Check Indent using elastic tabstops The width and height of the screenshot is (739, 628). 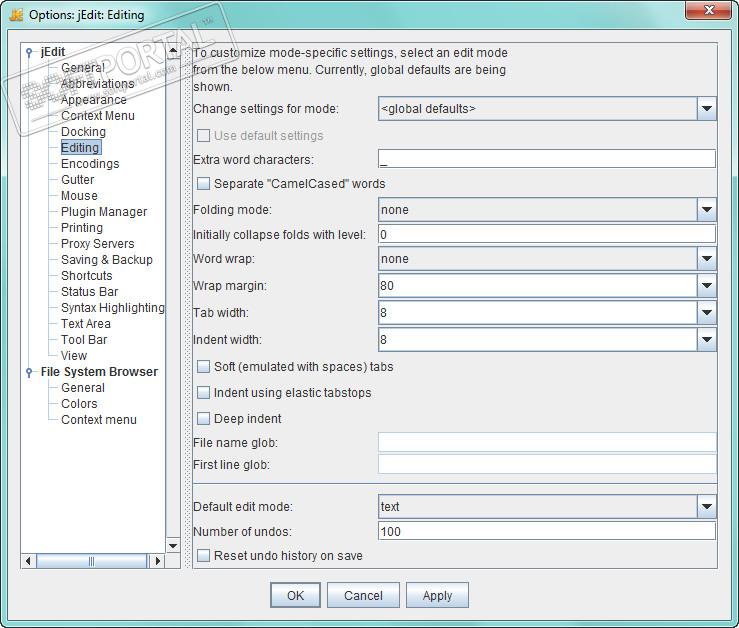point(203,392)
